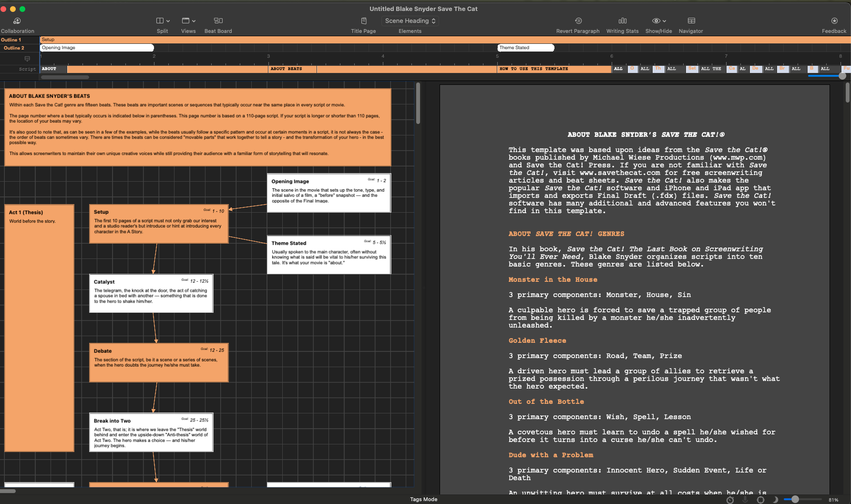
Task: Select the Catalyst beat card
Action: pos(151,293)
